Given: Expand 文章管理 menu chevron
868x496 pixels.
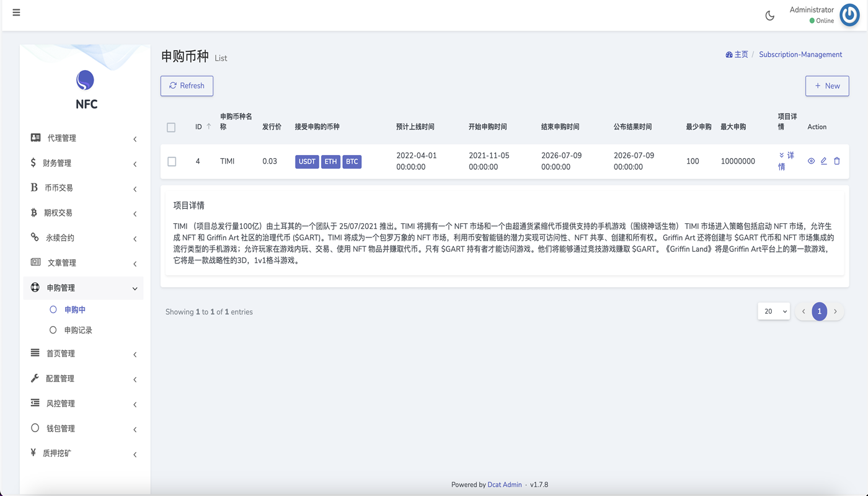Looking at the screenshot, I should [x=135, y=263].
